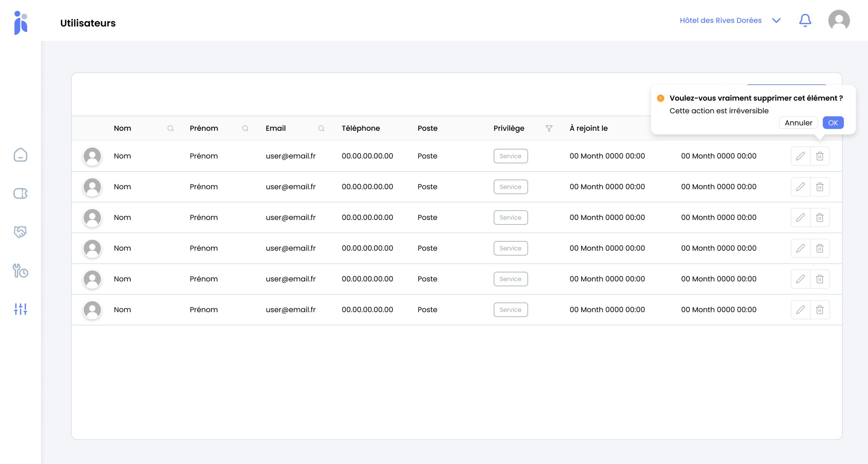868x464 pixels.
Task: Search by Nom column magnifier icon
Action: click(171, 128)
